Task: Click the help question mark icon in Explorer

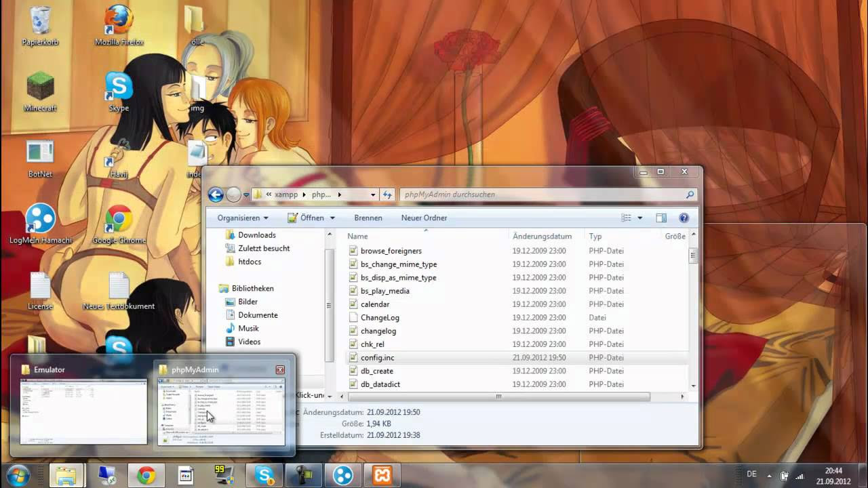Action: pos(684,218)
